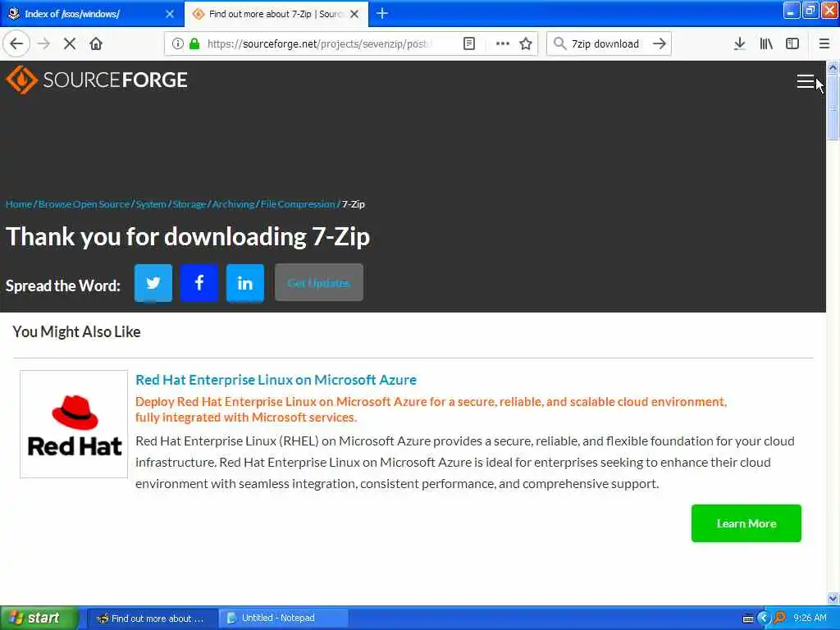Submit search with the arrow button
The image size is (840, 630).
pos(660,43)
